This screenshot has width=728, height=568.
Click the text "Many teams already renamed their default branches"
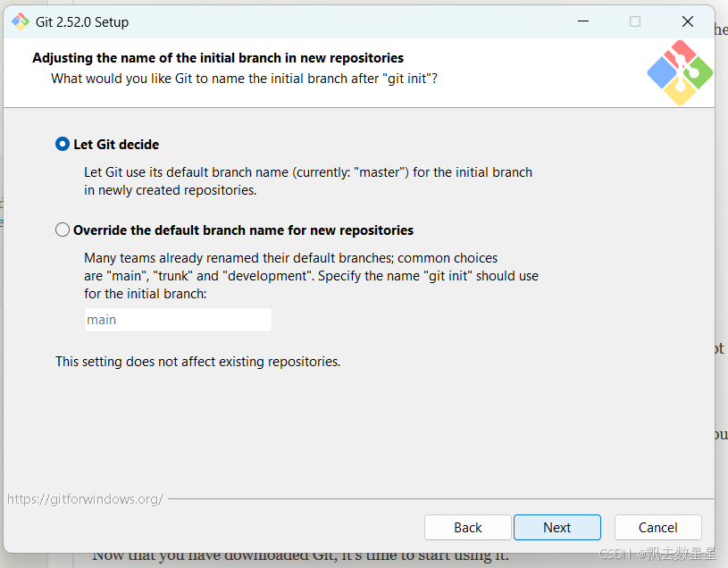[311, 276]
